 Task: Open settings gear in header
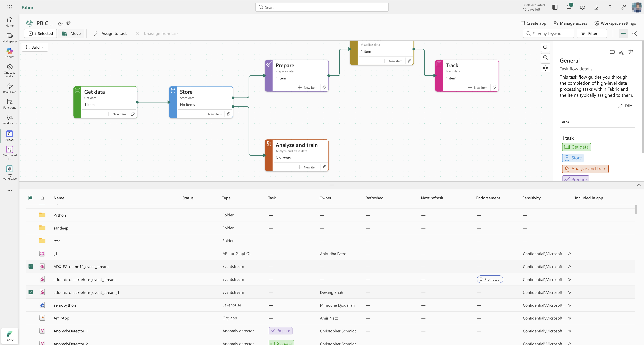582,7
